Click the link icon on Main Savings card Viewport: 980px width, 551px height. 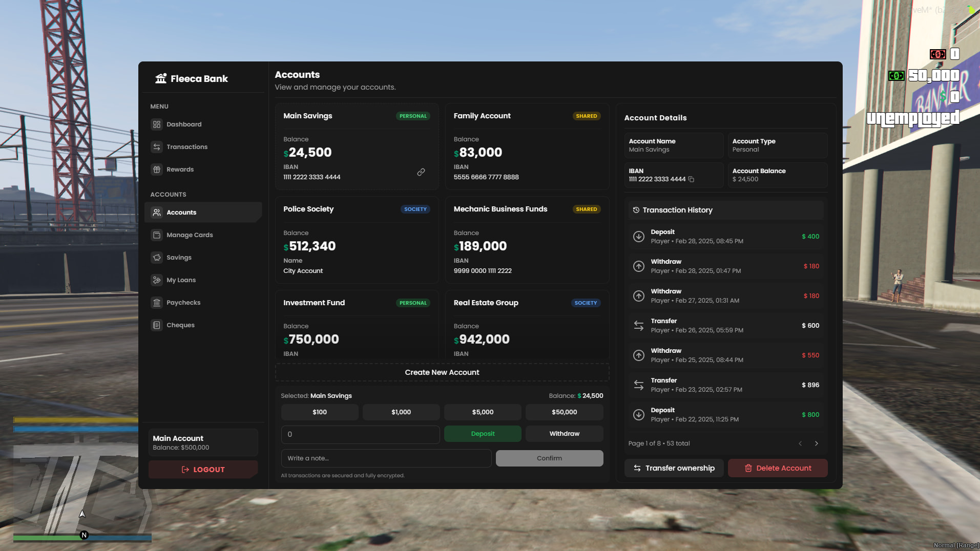pyautogui.click(x=421, y=172)
